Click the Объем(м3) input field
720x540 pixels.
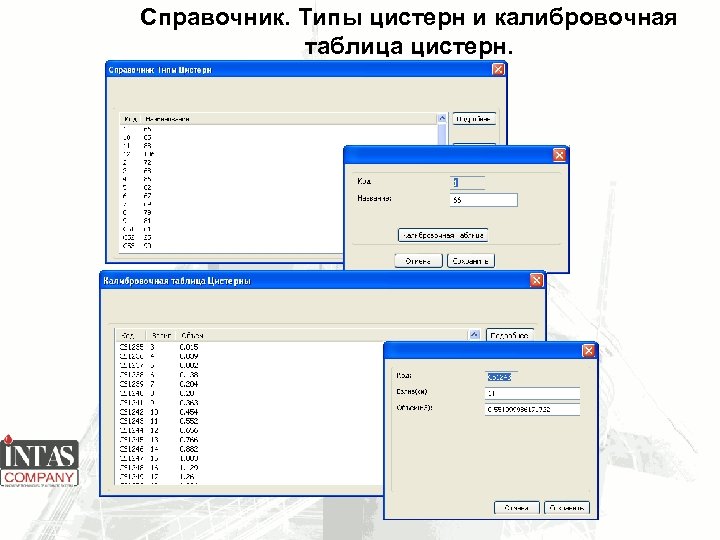click(532, 409)
